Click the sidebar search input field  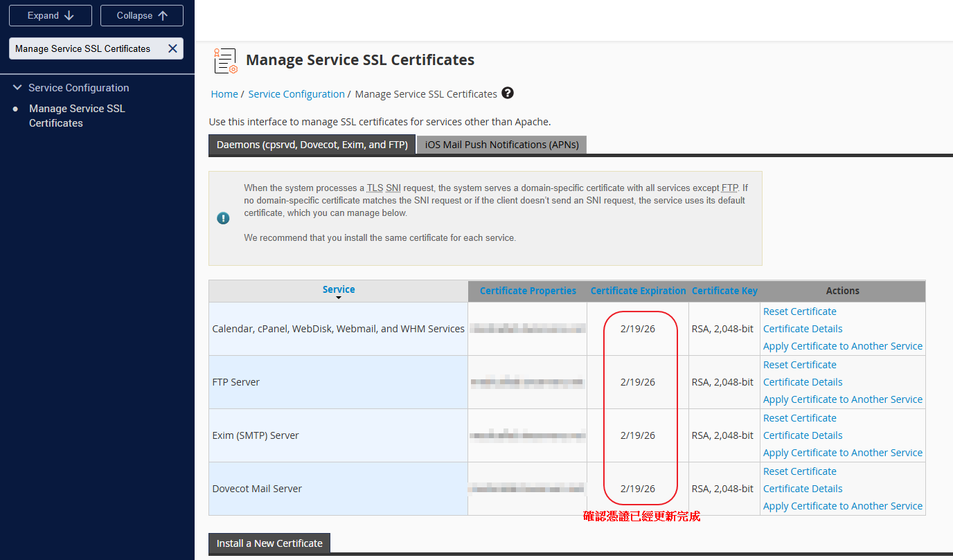87,48
